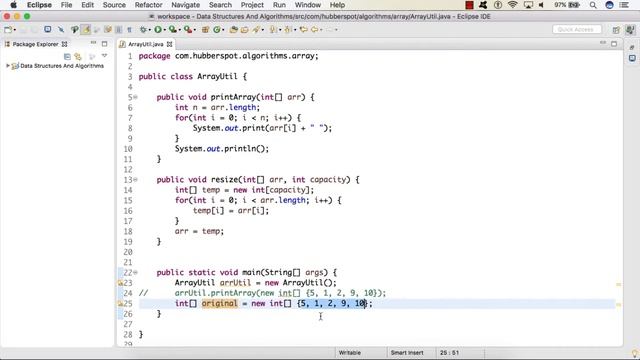
Task: Open the External Tools dropdown arrow
Action: 194,30
